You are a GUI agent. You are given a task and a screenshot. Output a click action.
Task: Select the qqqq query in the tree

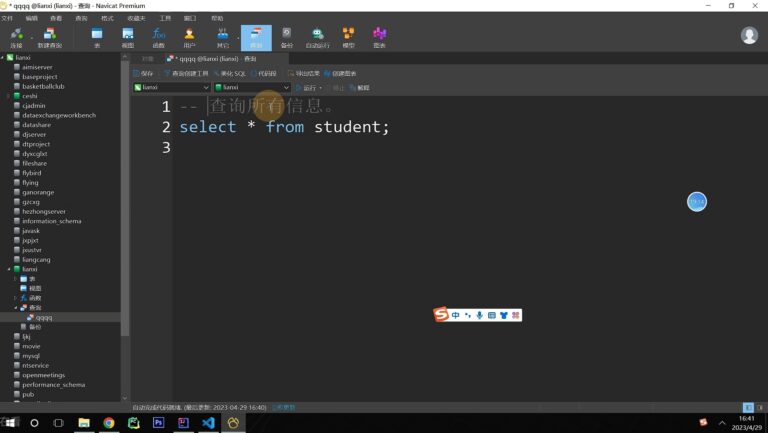pyautogui.click(x=43, y=317)
